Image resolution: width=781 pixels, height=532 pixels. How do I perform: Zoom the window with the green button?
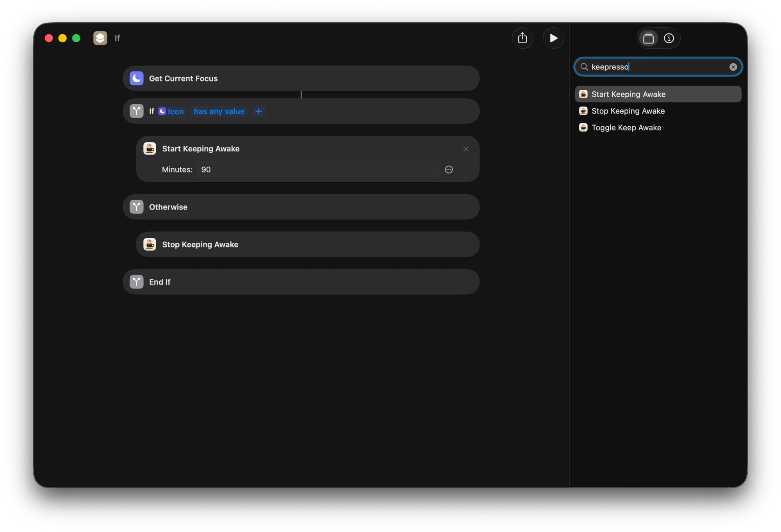click(76, 38)
